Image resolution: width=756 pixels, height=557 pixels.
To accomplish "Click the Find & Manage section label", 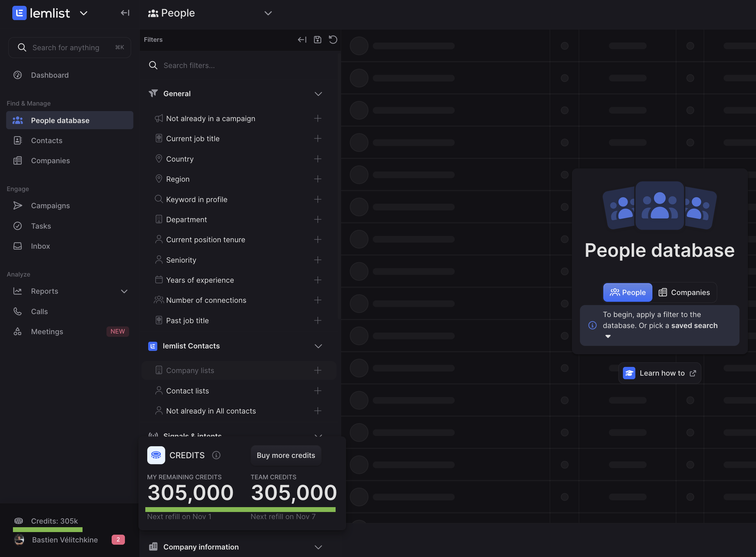I will coord(28,104).
